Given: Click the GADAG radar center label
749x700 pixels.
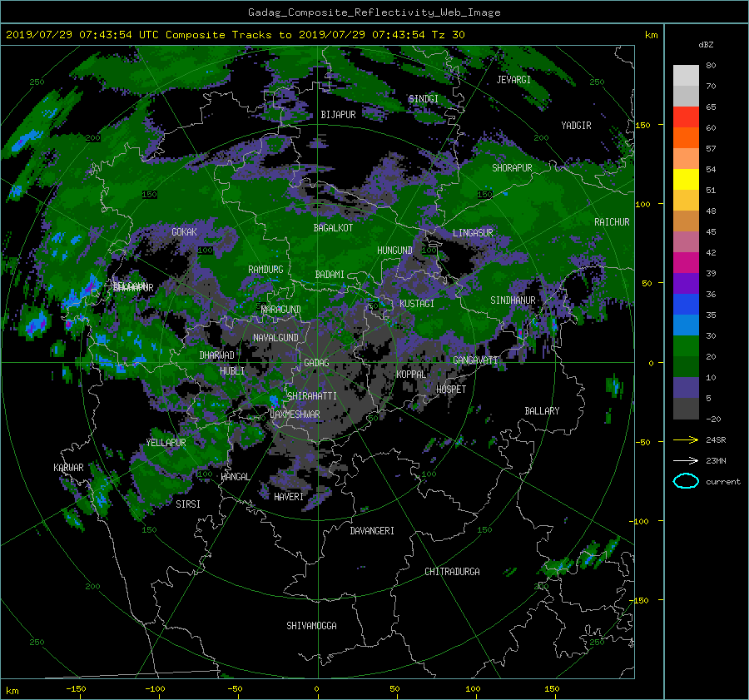Looking at the screenshot, I should pyautogui.click(x=317, y=363).
